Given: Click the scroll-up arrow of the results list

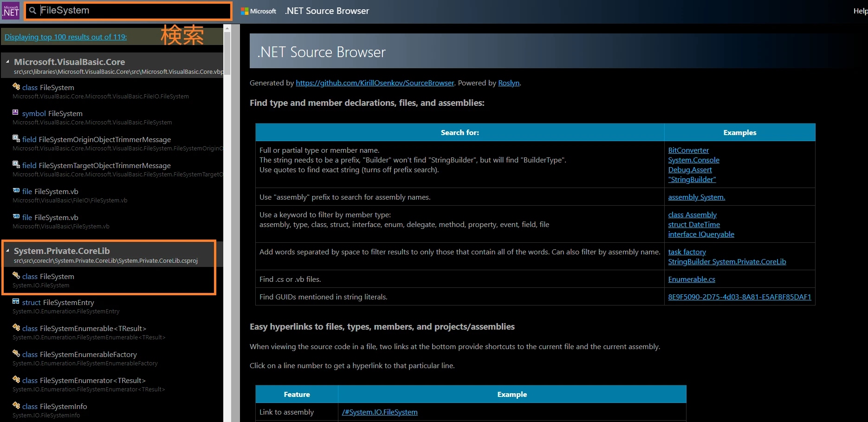Looking at the screenshot, I should 227,28.
